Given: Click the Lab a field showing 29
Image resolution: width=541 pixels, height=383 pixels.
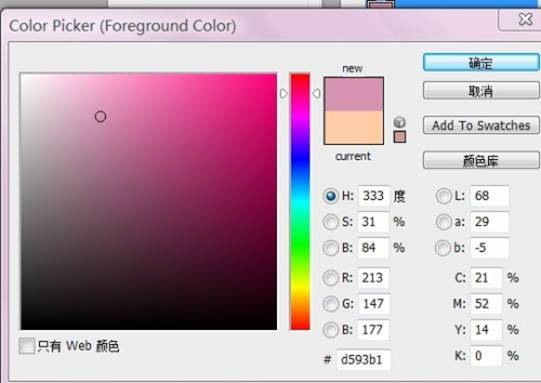Looking at the screenshot, I should click(x=490, y=222).
